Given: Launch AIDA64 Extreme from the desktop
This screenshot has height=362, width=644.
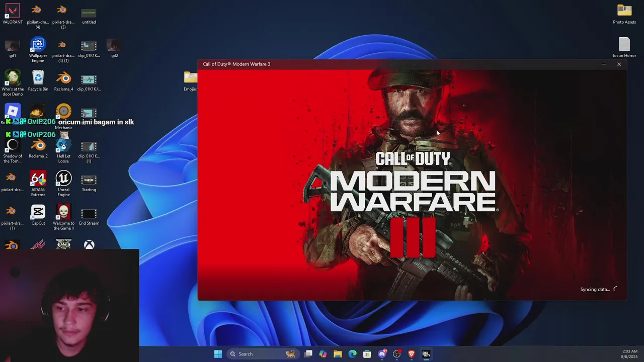Looking at the screenshot, I should click(38, 184).
